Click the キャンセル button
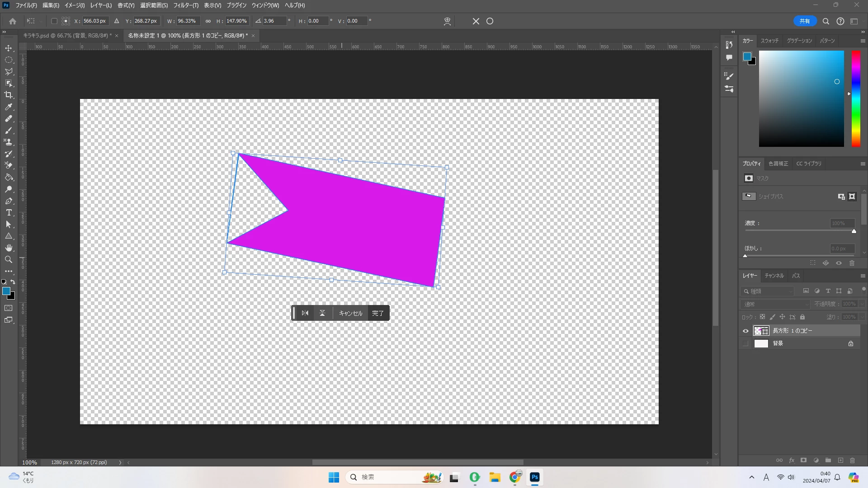 (350, 313)
